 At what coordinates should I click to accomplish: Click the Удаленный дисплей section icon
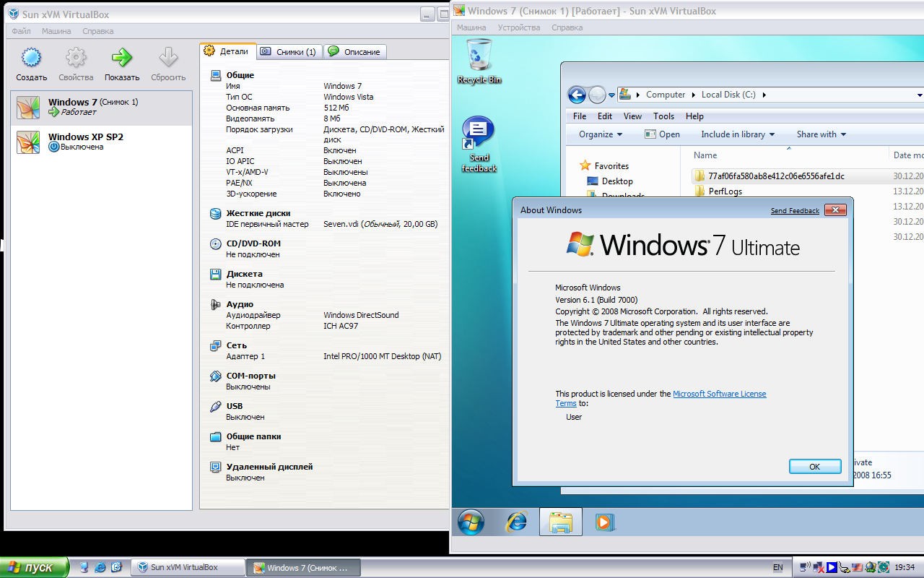215,467
